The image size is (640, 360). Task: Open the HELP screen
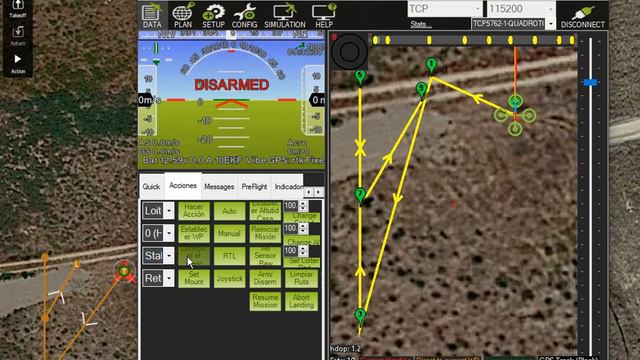click(x=324, y=15)
